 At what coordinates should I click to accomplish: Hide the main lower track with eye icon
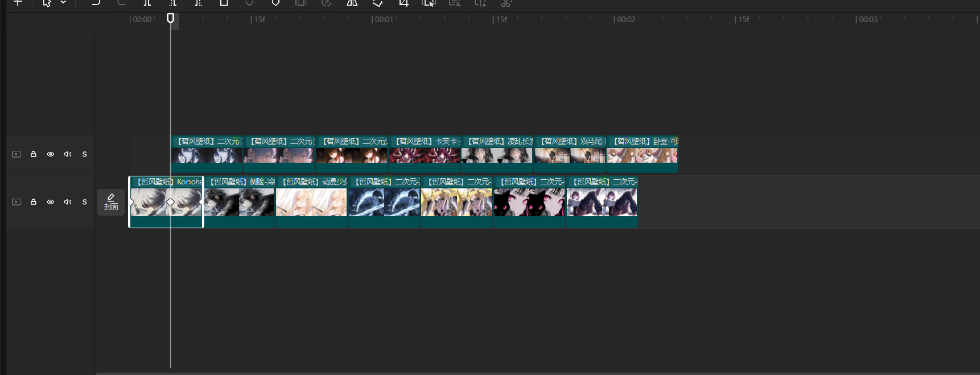(51, 202)
